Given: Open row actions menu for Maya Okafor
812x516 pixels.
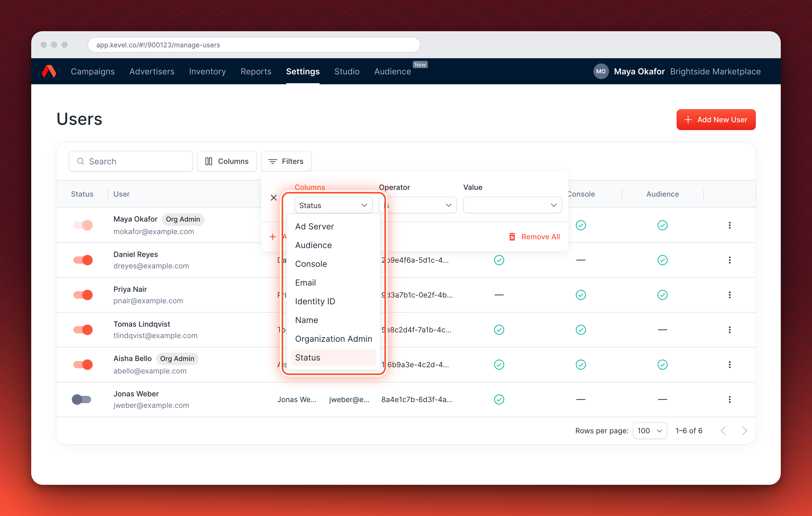Looking at the screenshot, I should (x=729, y=225).
